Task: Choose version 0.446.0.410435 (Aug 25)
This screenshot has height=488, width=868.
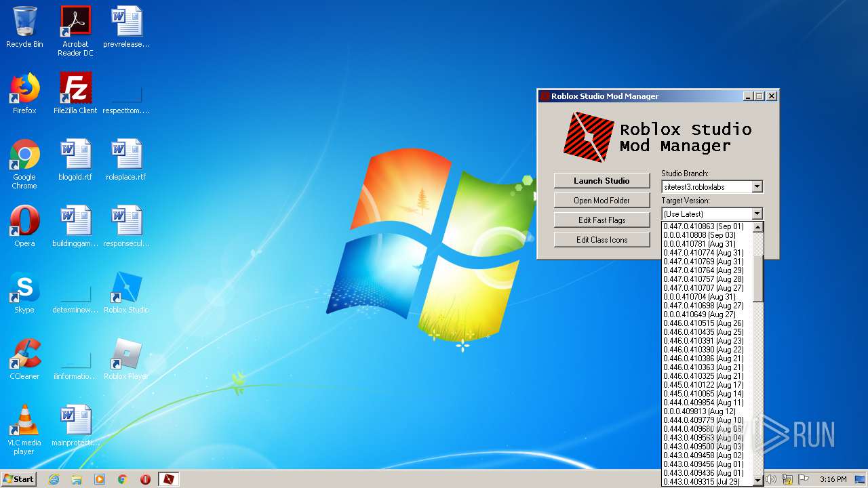Action: [707, 332]
